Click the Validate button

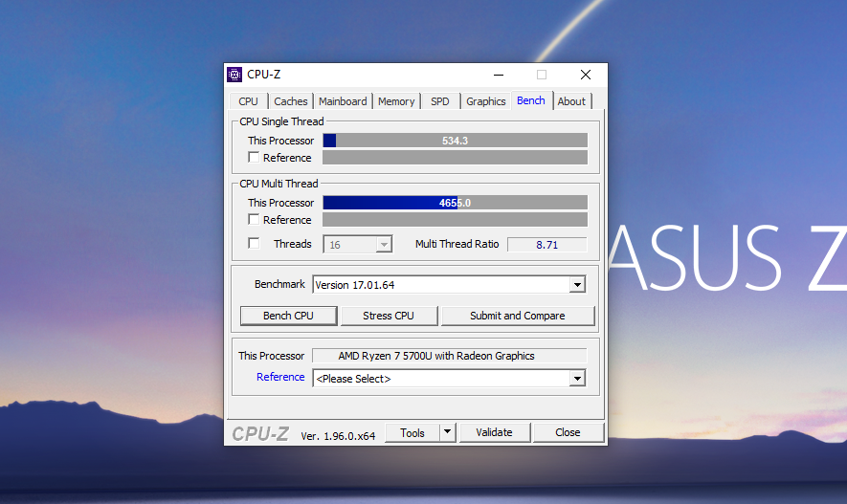494,432
